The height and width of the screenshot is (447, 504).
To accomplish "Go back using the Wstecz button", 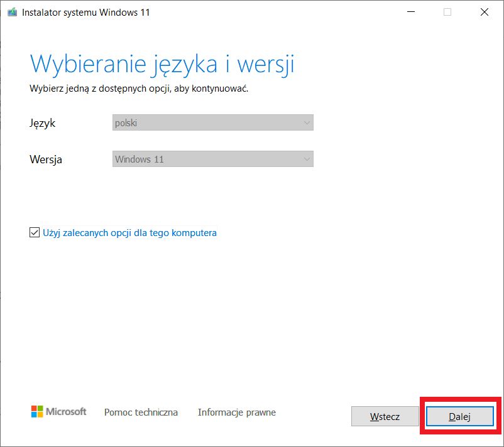I will tap(385, 416).
